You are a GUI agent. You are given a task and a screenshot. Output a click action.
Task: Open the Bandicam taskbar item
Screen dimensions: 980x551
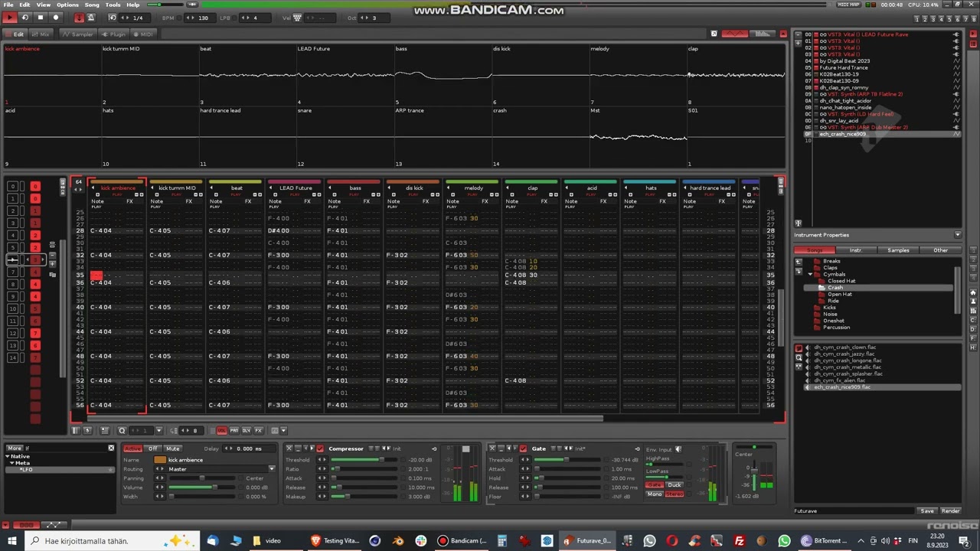[462, 541]
